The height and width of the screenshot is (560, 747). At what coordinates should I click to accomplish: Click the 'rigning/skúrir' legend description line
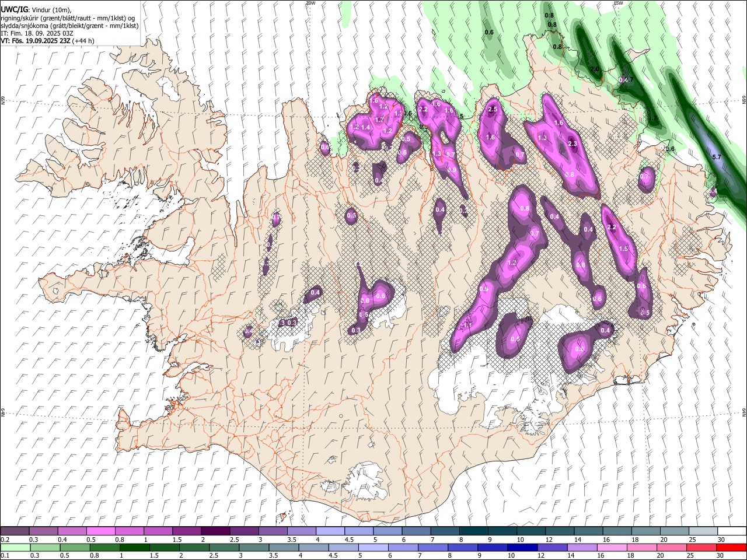[67, 18]
